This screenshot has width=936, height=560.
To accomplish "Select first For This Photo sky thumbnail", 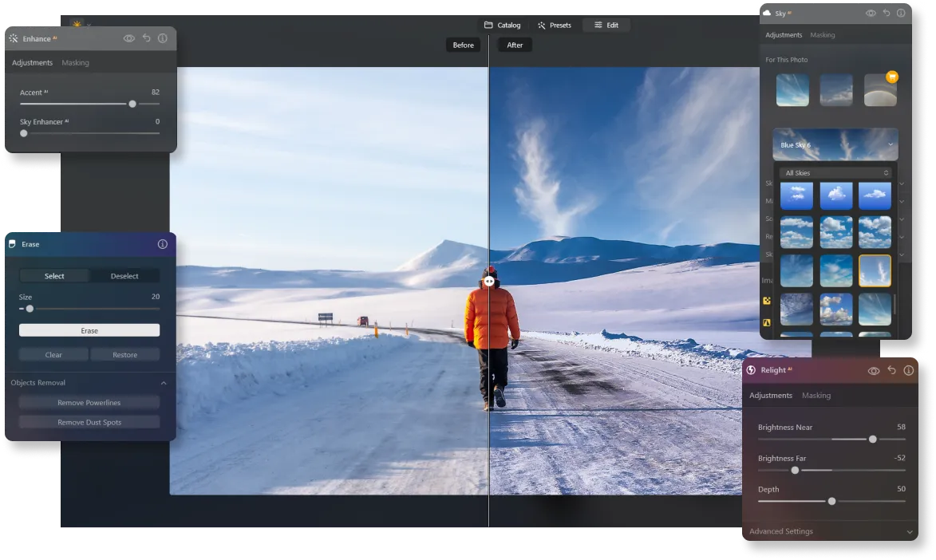I will pos(792,90).
